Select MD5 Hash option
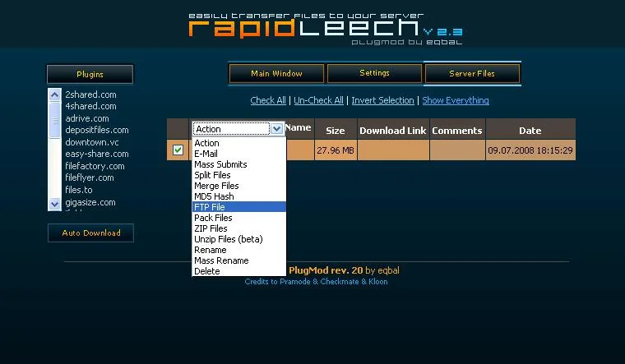The image size is (625, 364). pos(214,196)
